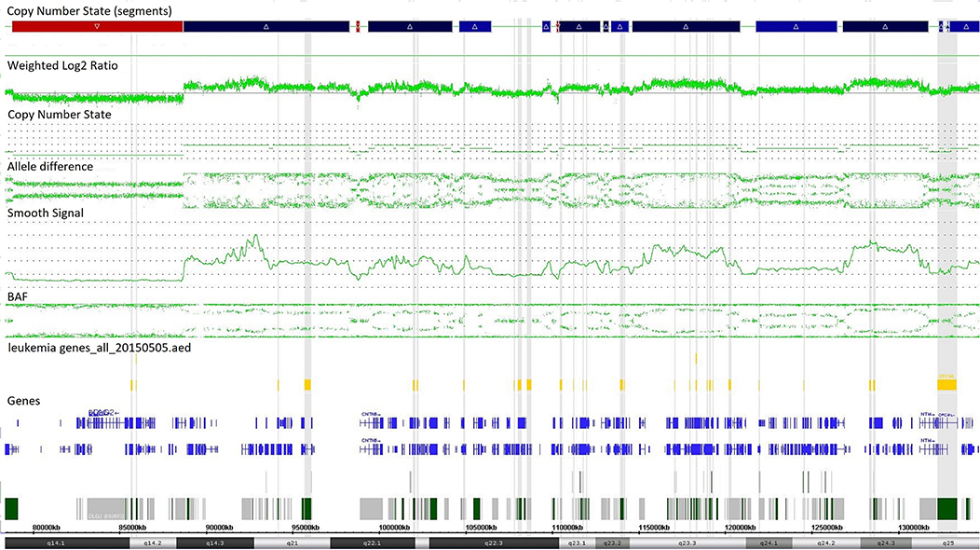
Task: Select the 95000kb coordinate label
Action: (x=306, y=528)
